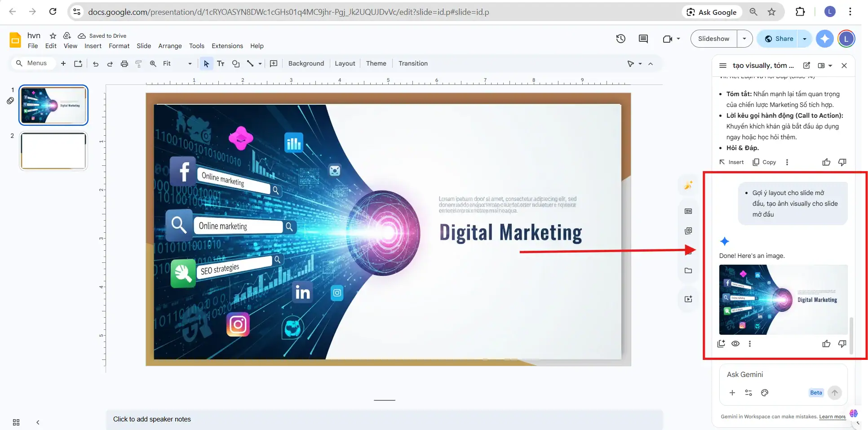Open Gemini panel hamburger menu
868x430 pixels.
pyautogui.click(x=723, y=66)
